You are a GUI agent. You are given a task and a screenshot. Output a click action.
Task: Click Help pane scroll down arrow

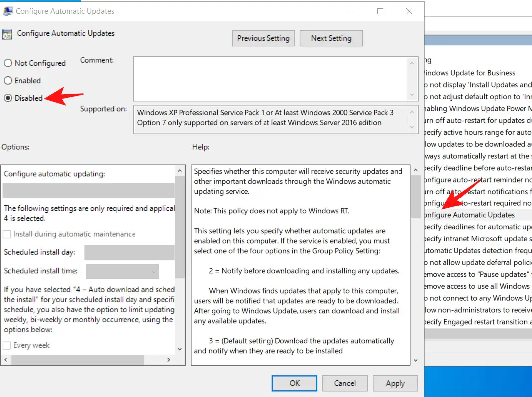click(415, 360)
